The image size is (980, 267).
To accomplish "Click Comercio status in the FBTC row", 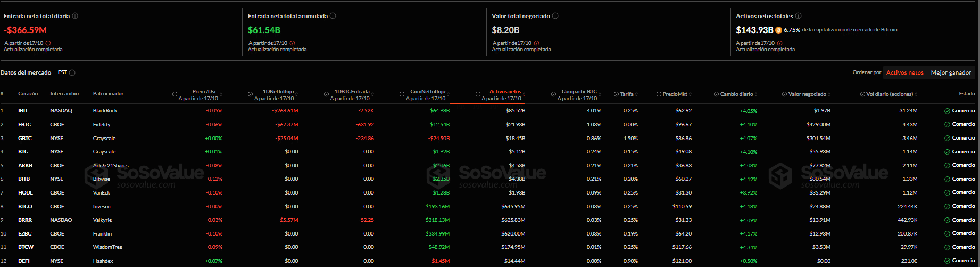I will click(x=963, y=124).
